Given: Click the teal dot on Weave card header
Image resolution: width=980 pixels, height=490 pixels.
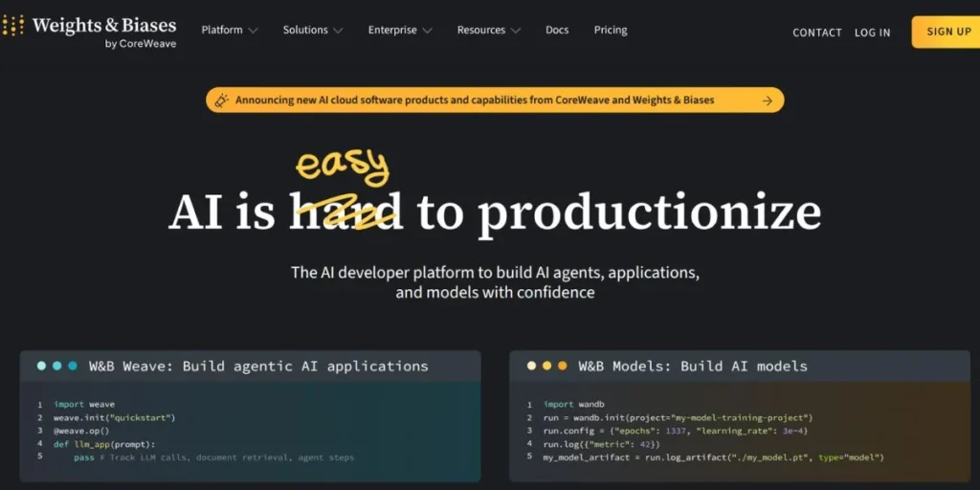Looking at the screenshot, I should [73, 366].
